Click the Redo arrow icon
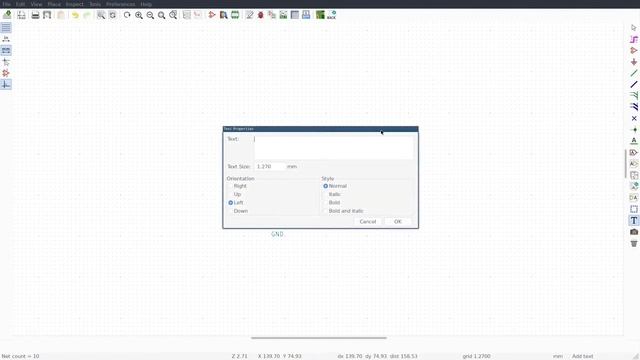The height and width of the screenshot is (360, 640). (87, 15)
